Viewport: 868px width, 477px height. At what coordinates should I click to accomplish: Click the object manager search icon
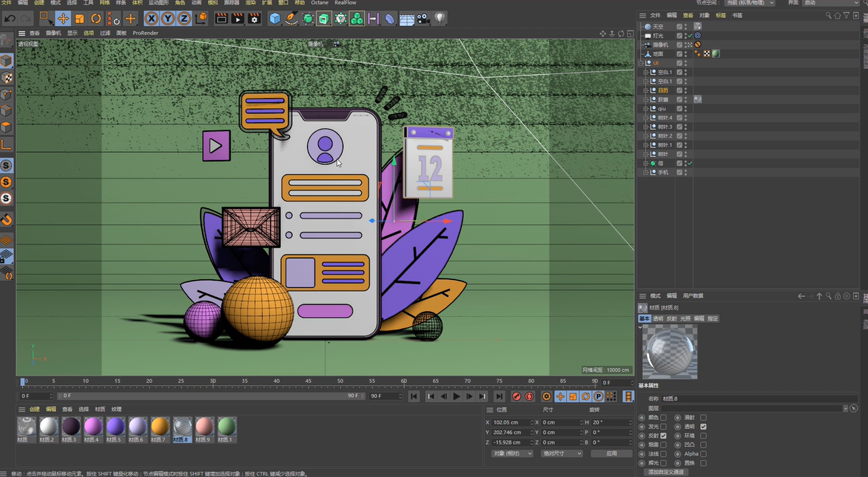click(x=828, y=16)
